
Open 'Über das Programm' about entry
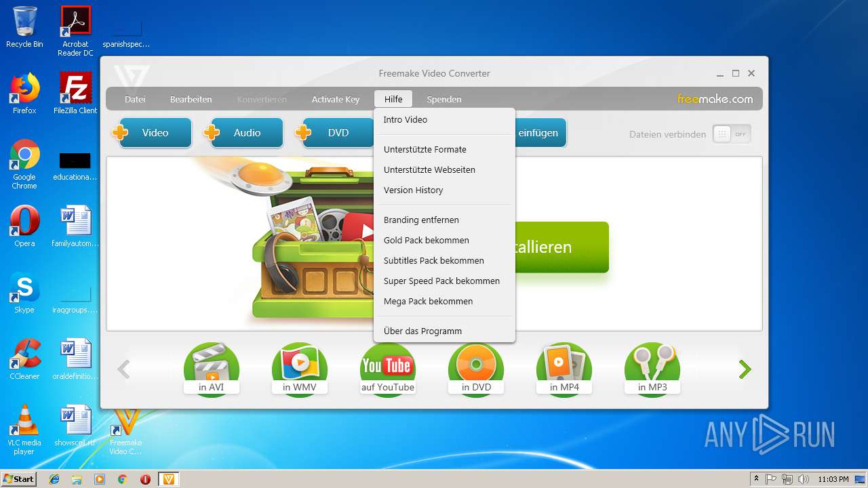tap(444, 331)
